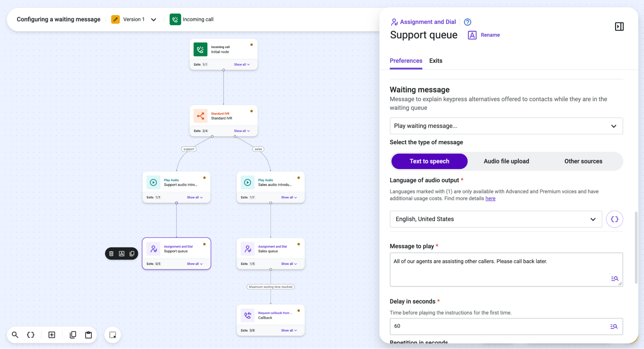This screenshot has width=644, height=349.
Task: Click the pencil edit version icon
Action: coord(115,19)
